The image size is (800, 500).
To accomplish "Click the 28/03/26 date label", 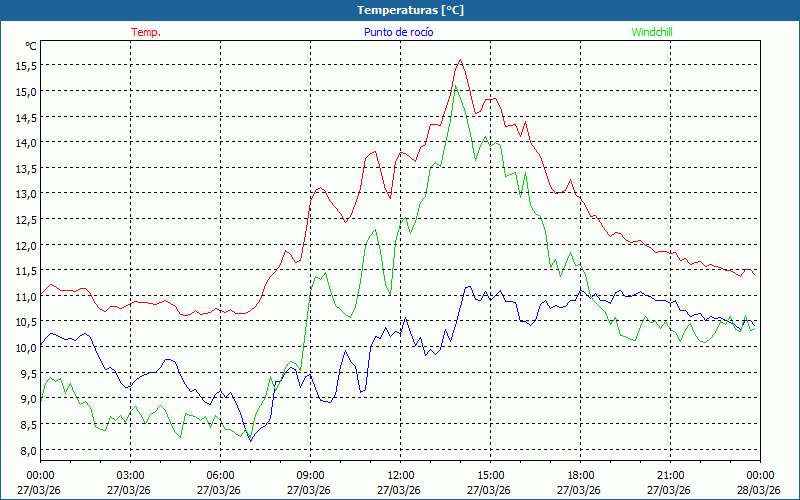I will (760, 490).
